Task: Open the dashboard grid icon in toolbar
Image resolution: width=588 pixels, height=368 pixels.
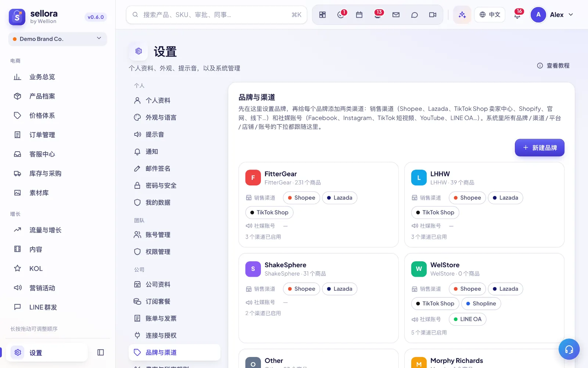Action: [x=322, y=15]
